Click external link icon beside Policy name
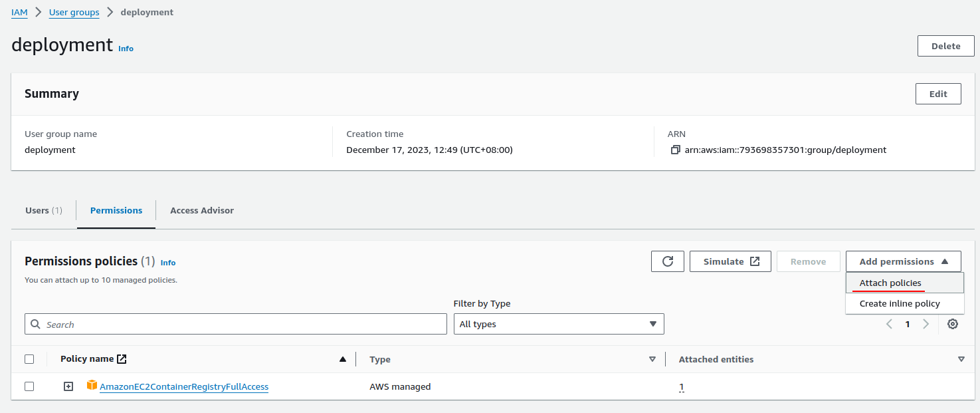The image size is (980, 413). 122,359
